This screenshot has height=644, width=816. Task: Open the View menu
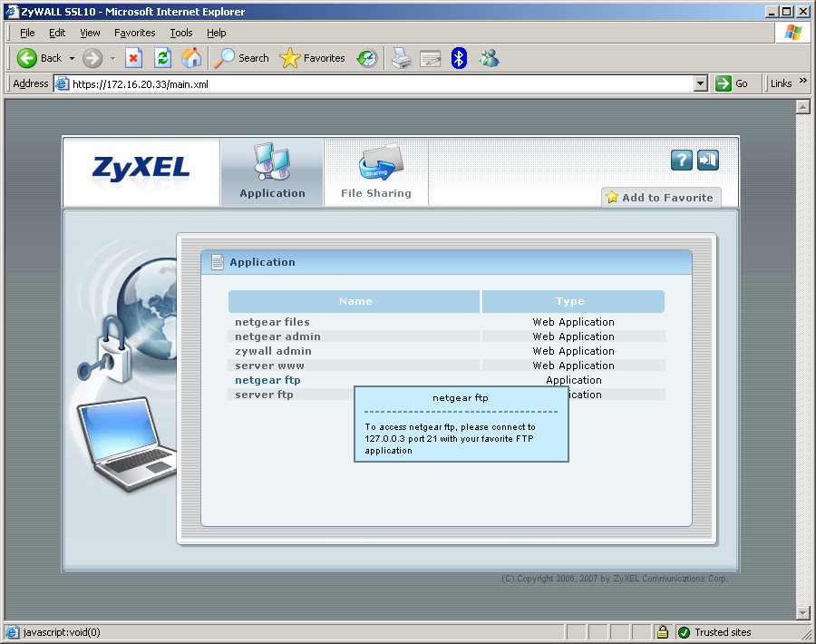(x=90, y=33)
